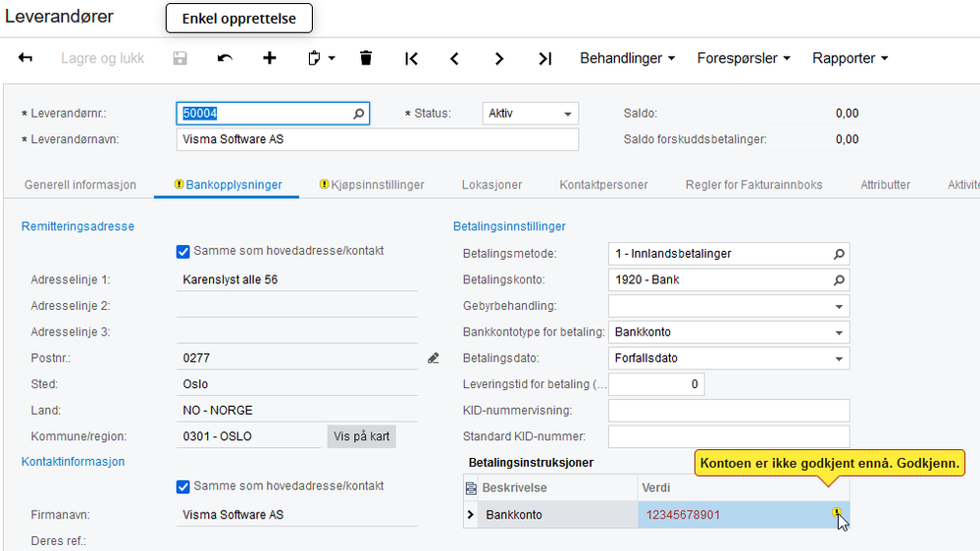The image size is (980, 551).
Task: Click the KID-nummervisning field
Action: [x=729, y=411]
